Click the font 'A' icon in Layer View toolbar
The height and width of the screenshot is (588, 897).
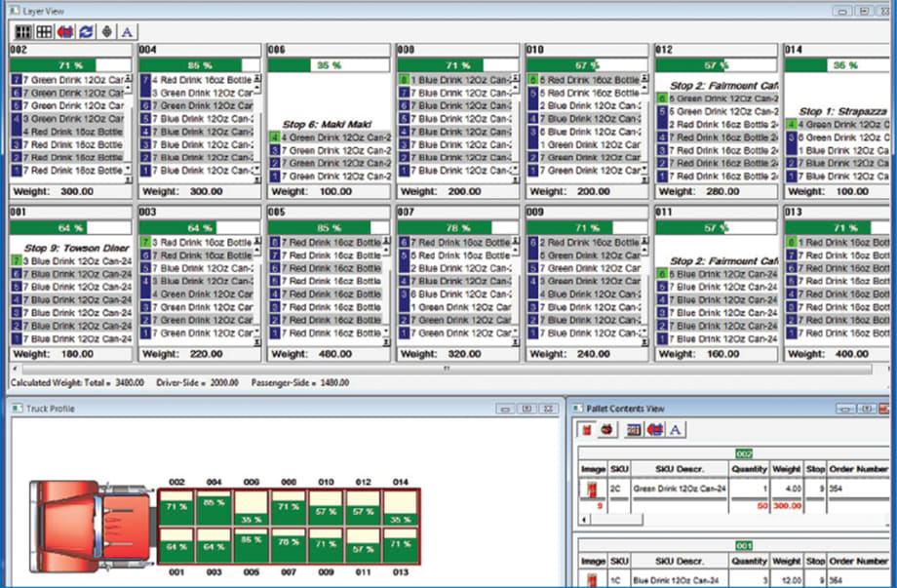125,32
